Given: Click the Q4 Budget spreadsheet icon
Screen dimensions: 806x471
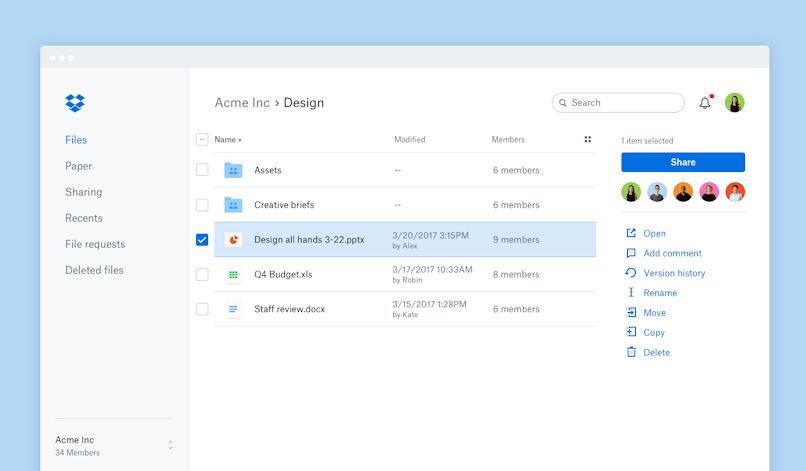Looking at the screenshot, I should coord(233,275).
